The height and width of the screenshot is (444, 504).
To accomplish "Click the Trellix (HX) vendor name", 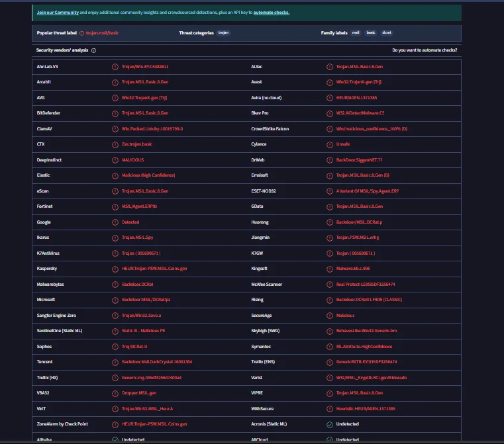I will pyautogui.click(x=47, y=378).
